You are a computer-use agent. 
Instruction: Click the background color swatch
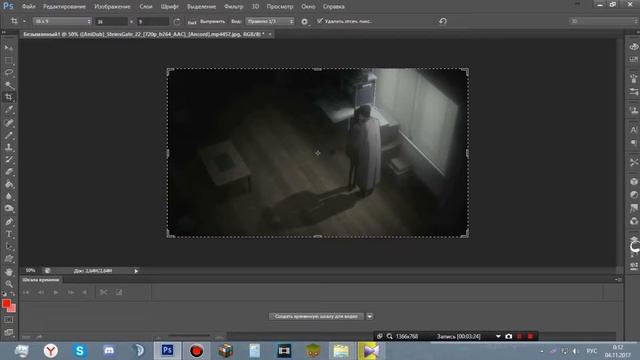coord(13,308)
